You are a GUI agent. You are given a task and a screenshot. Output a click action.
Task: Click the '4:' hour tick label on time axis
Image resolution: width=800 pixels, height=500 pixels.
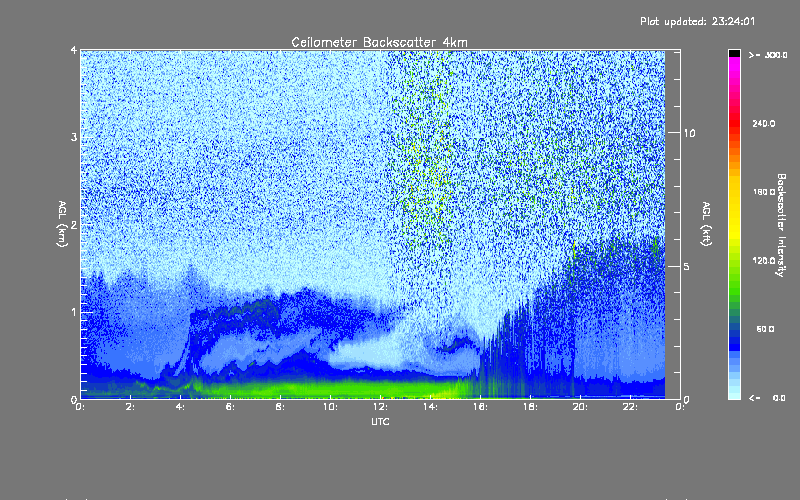coord(180,407)
